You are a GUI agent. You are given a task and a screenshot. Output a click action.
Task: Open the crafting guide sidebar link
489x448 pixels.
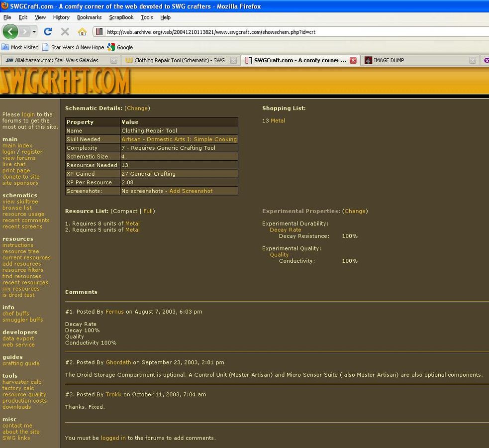point(21,363)
